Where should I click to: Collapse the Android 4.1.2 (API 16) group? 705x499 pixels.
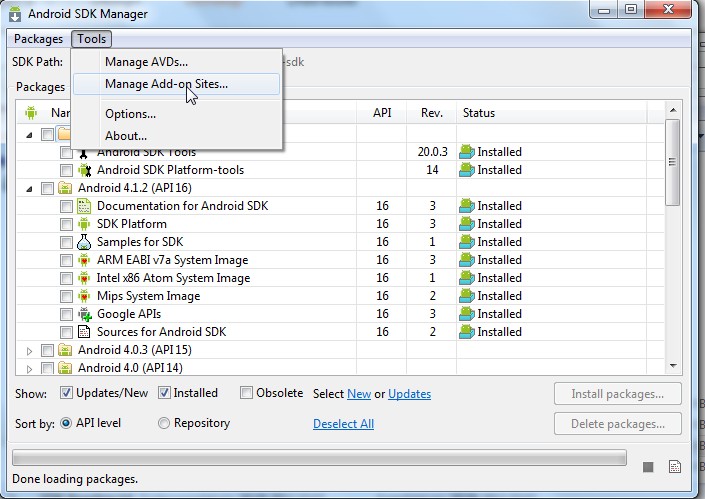pyautogui.click(x=29, y=188)
